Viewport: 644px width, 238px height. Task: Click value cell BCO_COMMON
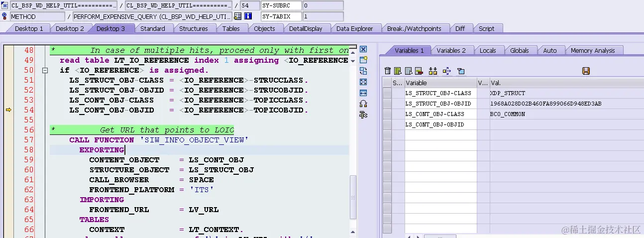click(566, 114)
